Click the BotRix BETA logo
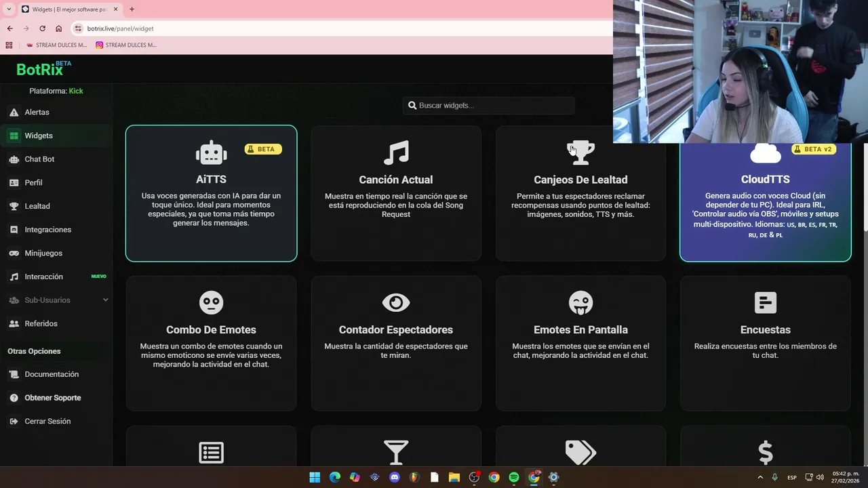 43,68
